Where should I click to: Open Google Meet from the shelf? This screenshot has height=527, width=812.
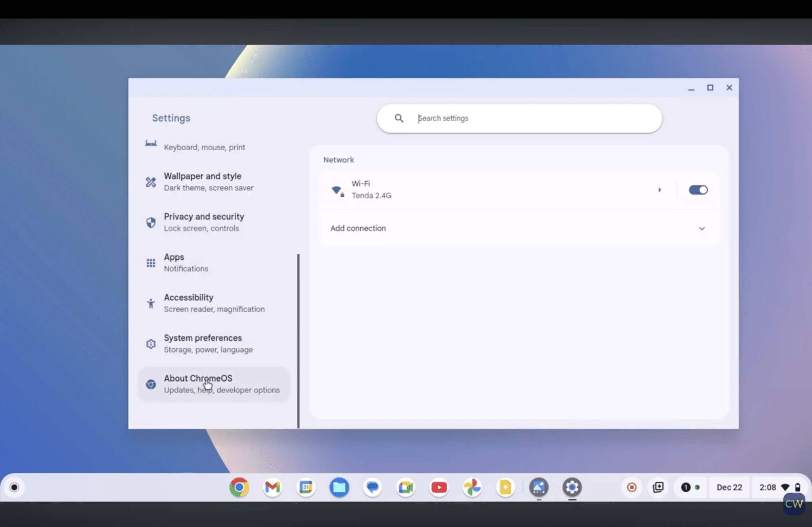click(x=406, y=487)
